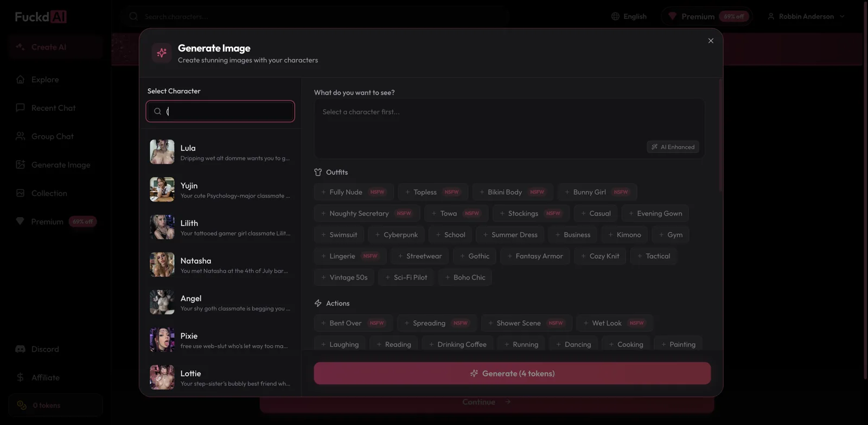The height and width of the screenshot is (425, 868).
Task: Click the sparkle icon beside Generate Image heading
Action: click(162, 53)
